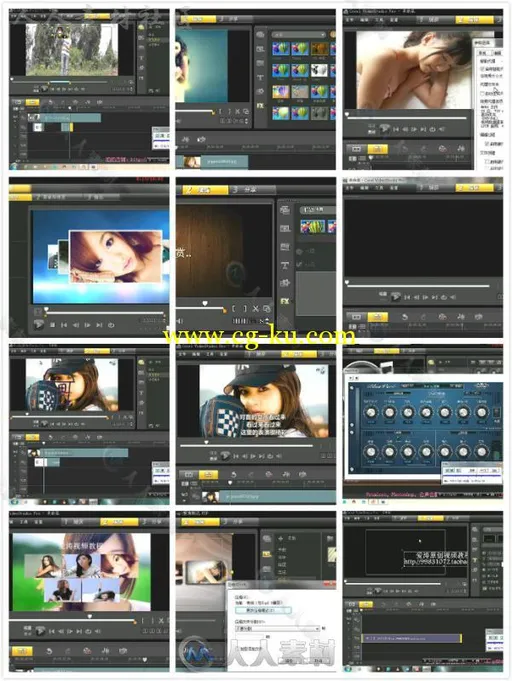Image resolution: width=512 pixels, height=681 pixels.
Task: Click the scrubber bar under the sleeping woman preview
Action: [x=406, y=118]
